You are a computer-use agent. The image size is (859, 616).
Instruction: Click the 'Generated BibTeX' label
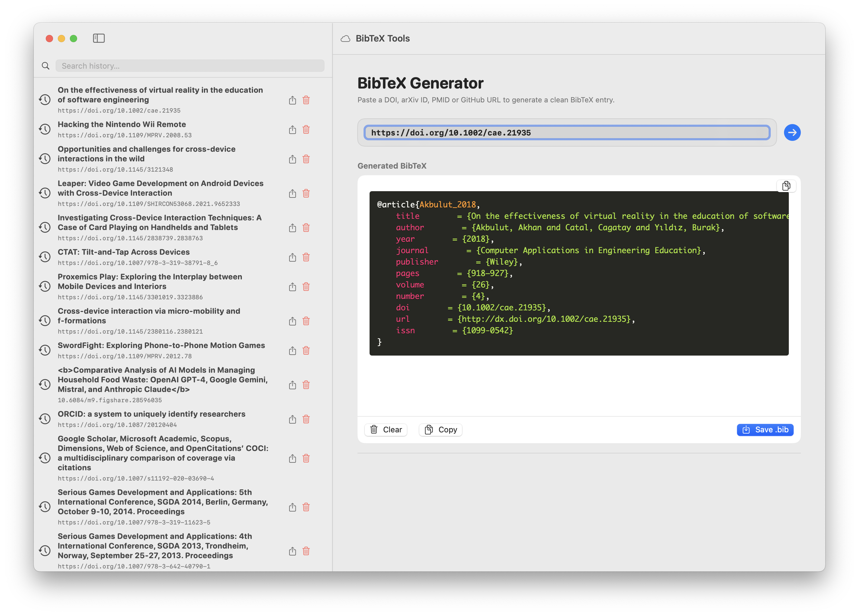(x=392, y=166)
